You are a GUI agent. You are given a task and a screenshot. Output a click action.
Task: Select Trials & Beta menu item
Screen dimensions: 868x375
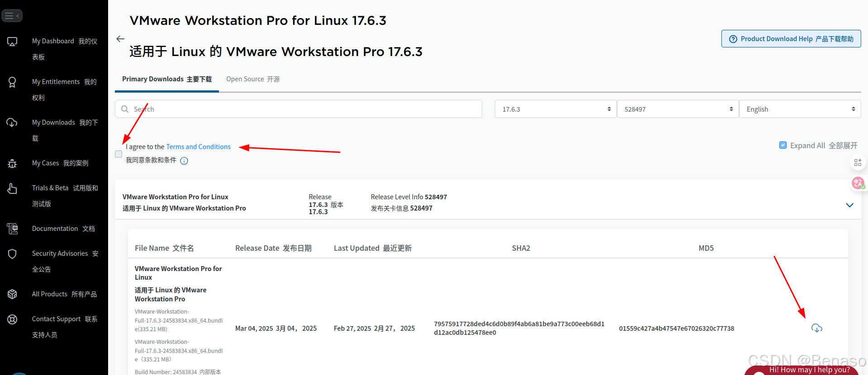pyautogui.click(x=65, y=196)
